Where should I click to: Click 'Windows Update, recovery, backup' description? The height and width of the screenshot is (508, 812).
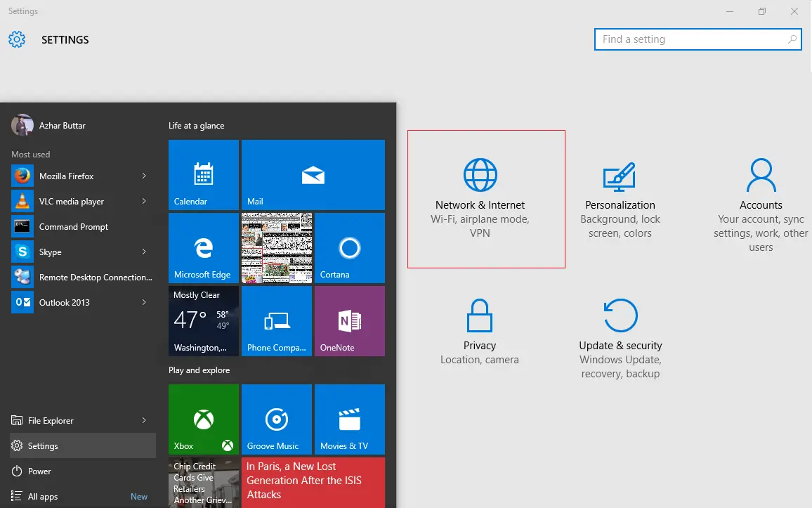tap(620, 367)
